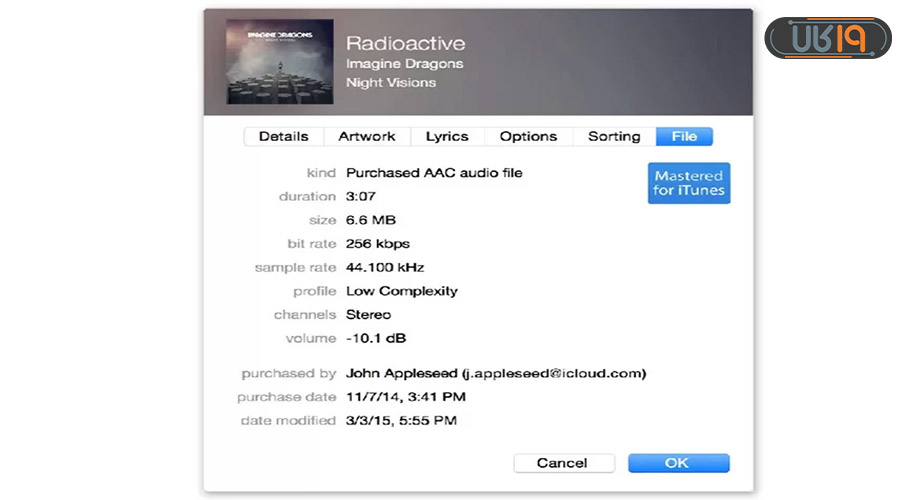
Task: Click the highlighted File tab
Action: point(684,136)
